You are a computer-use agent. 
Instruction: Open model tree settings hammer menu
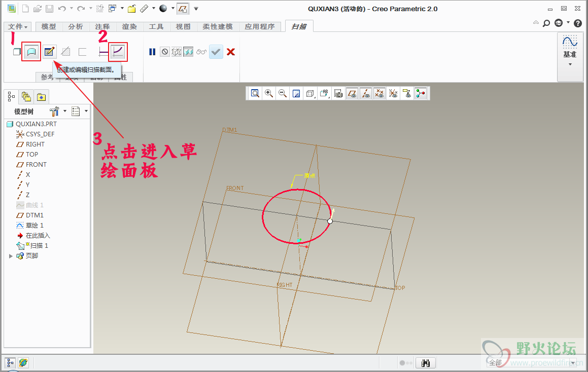tap(57, 111)
